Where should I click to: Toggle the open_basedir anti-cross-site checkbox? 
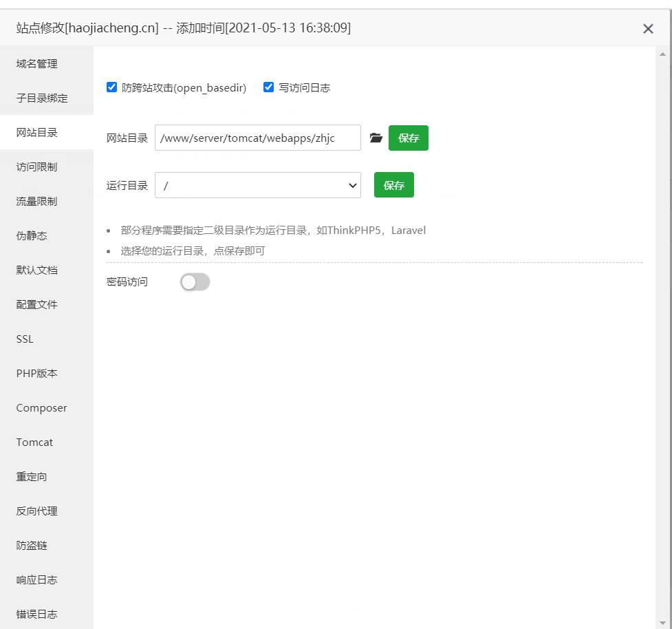tap(111, 87)
